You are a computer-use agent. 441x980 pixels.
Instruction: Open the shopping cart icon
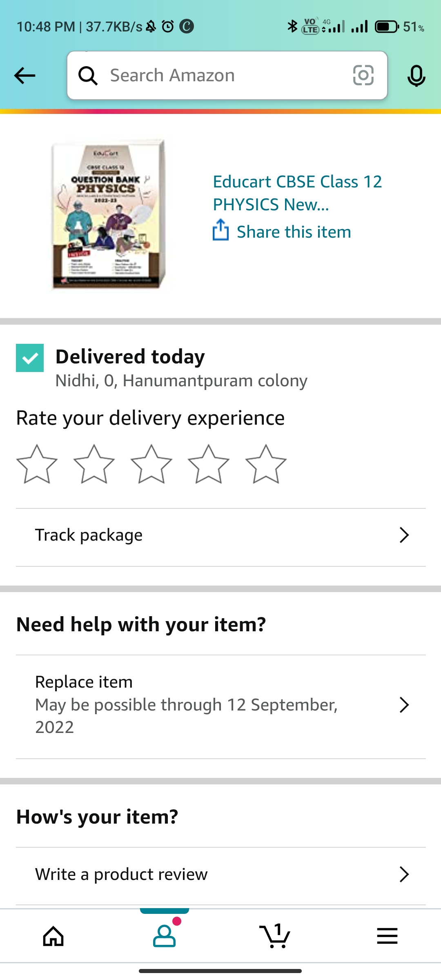[275, 936]
